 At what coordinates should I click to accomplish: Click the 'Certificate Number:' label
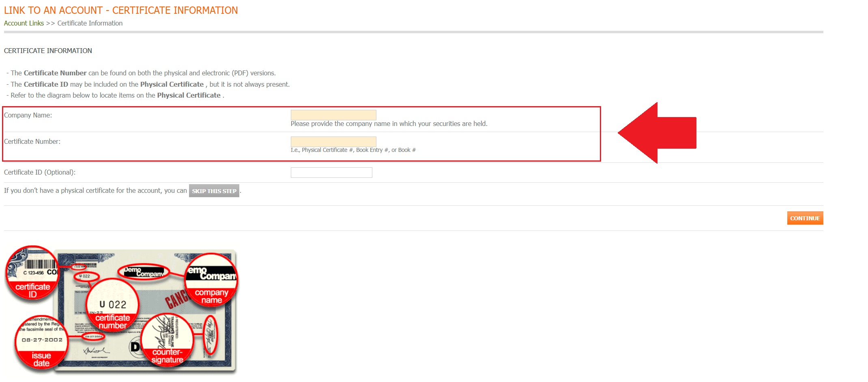pyautogui.click(x=32, y=142)
